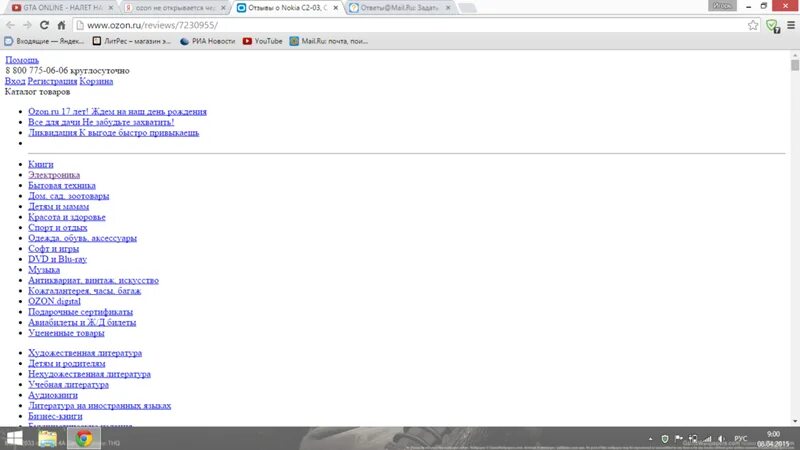
Task: Open the Все для дачи promo link
Action: pos(101,122)
